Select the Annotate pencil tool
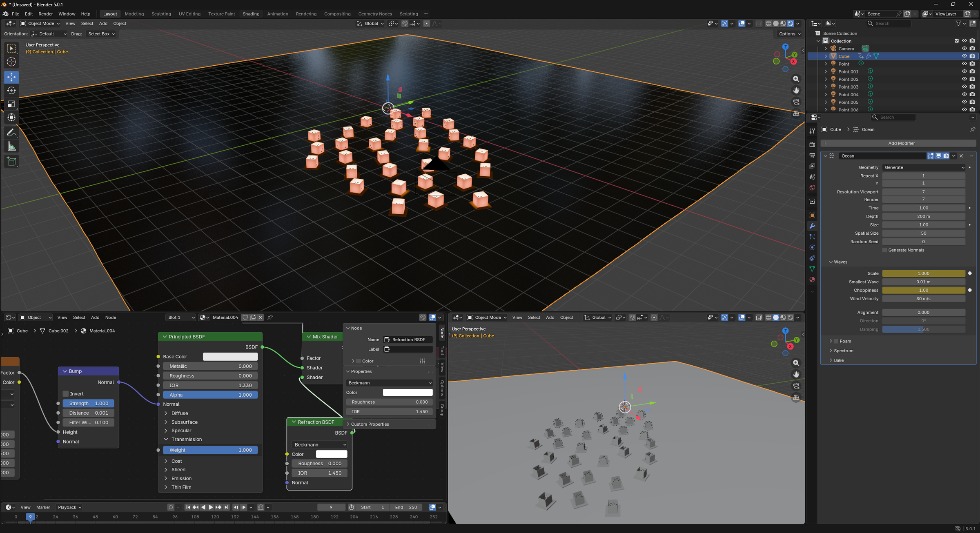This screenshot has width=980, height=533. tap(11, 133)
